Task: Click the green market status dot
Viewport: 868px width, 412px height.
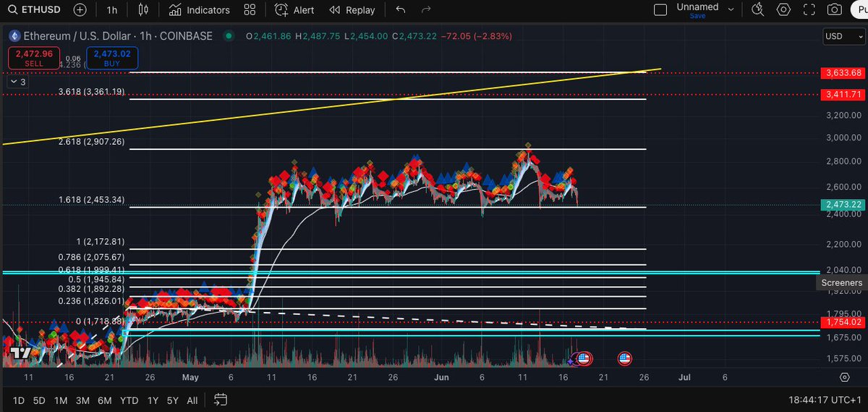Action: point(229,36)
